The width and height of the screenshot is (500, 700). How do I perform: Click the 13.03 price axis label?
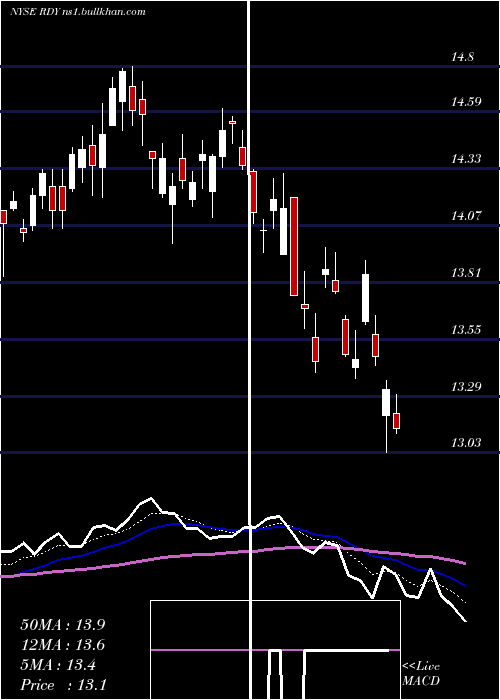[466, 442]
